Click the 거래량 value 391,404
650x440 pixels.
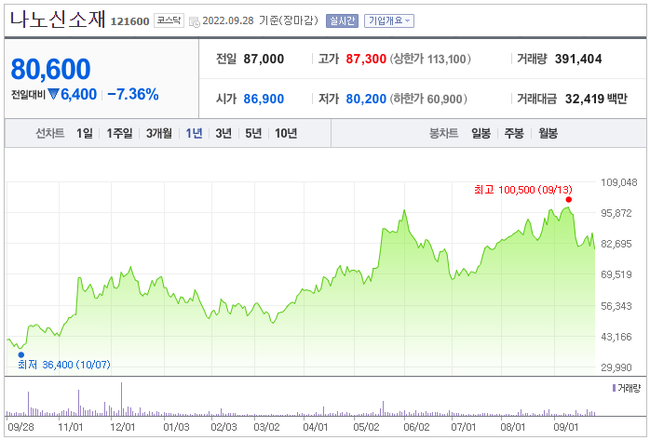point(578,59)
